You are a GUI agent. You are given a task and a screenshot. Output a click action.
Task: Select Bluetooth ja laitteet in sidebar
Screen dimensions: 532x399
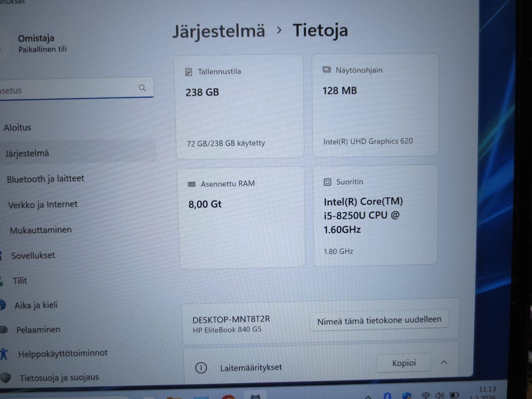(45, 179)
